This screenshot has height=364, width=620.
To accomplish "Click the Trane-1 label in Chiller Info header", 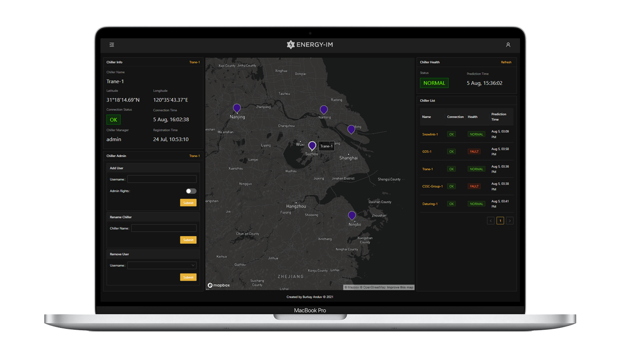I will pos(195,62).
